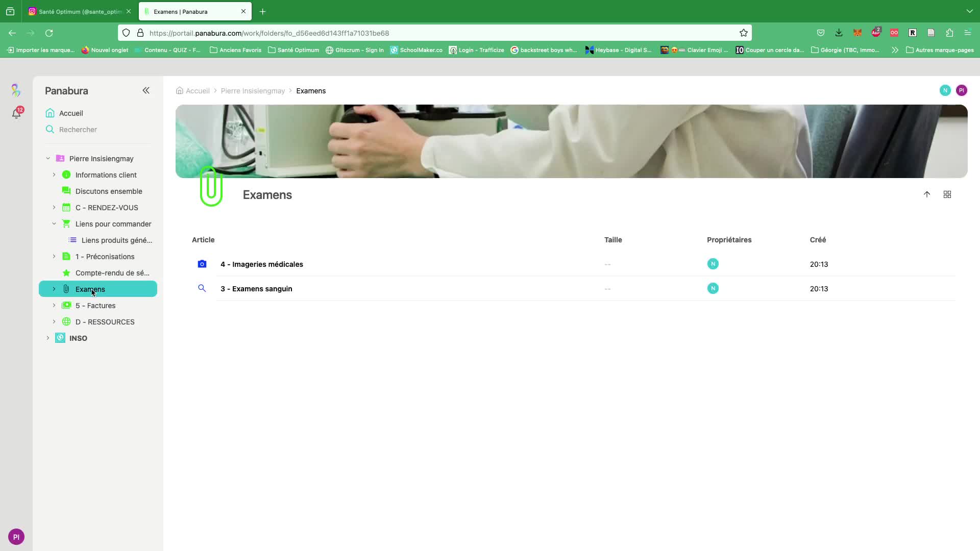Viewport: 980px width, 551px height.
Task: Collapse the Pierre Insisiengmay tree node
Action: tap(48, 159)
